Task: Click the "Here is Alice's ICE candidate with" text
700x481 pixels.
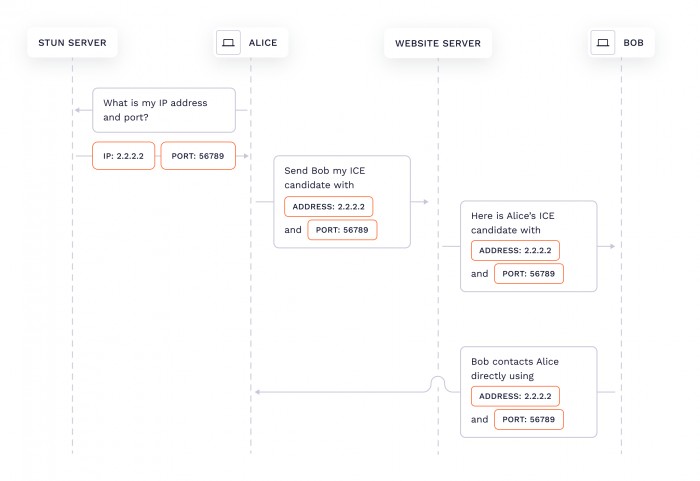Action: click(x=514, y=223)
